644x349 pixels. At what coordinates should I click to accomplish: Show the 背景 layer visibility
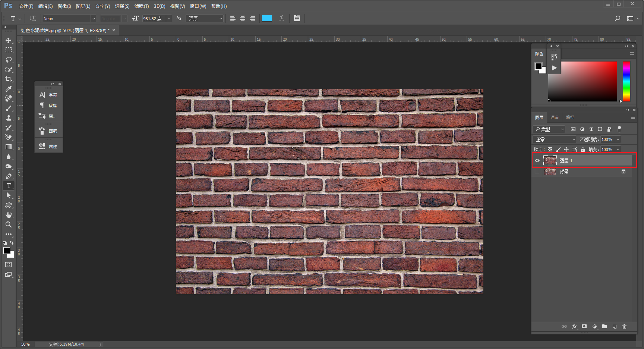pos(537,172)
